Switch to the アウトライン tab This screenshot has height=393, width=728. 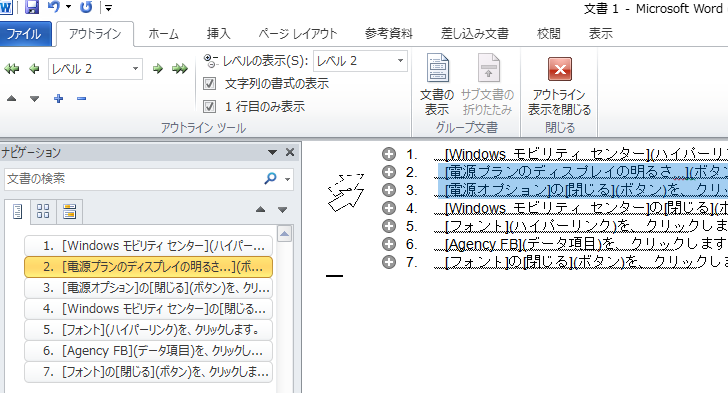(95, 34)
